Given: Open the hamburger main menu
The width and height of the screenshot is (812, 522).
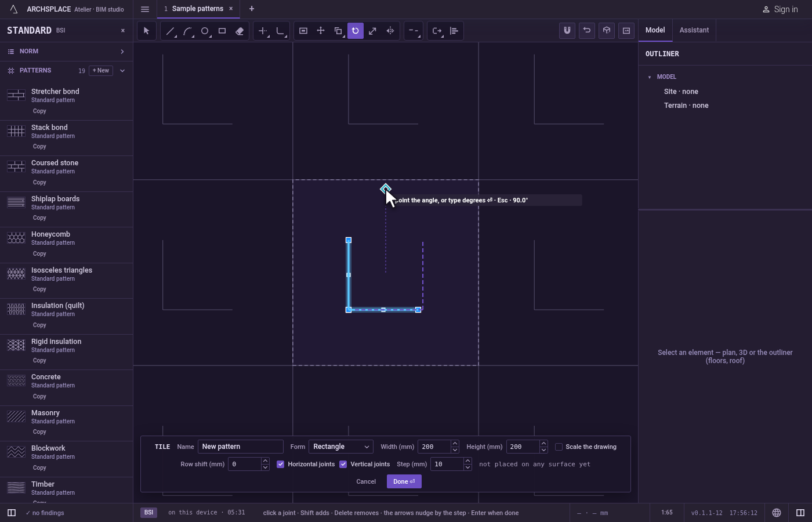Looking at the screenshot, I should [145, 9].
